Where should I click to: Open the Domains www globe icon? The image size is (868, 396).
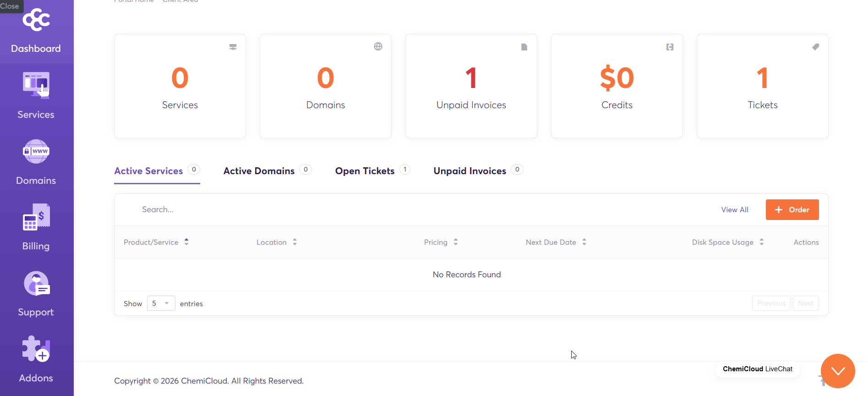click(x=36, y=151)
